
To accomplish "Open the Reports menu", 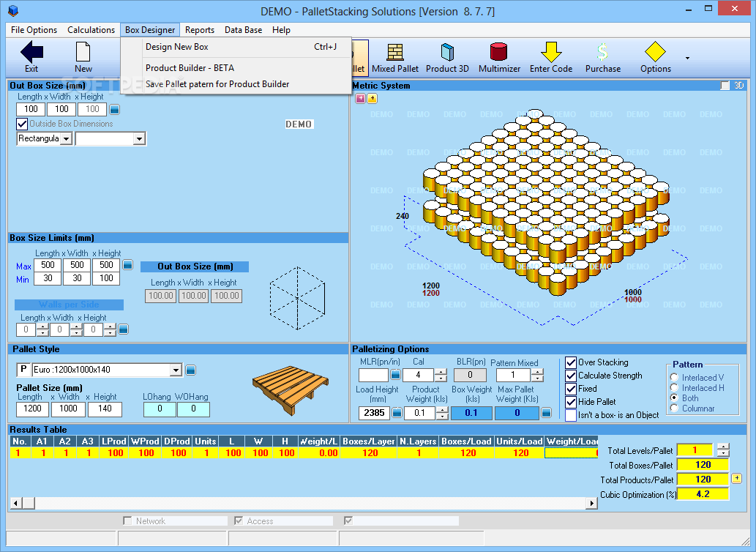I will pyautogui.click(x=200, y=30).
